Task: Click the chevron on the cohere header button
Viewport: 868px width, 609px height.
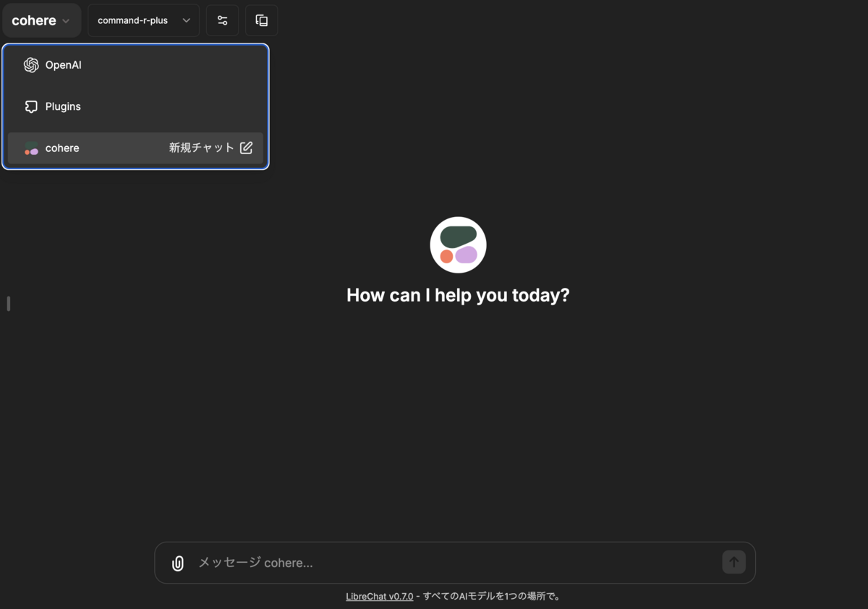Action: click(65, 20)
